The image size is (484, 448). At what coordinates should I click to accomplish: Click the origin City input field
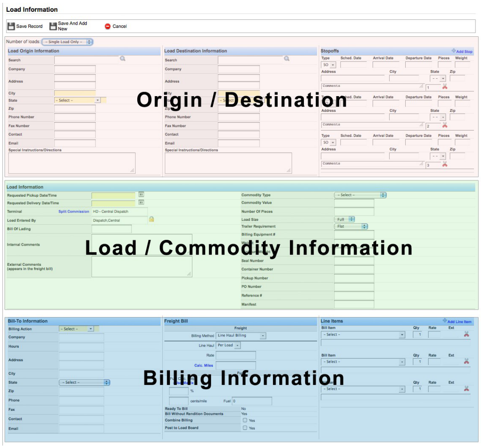(75, 93)
